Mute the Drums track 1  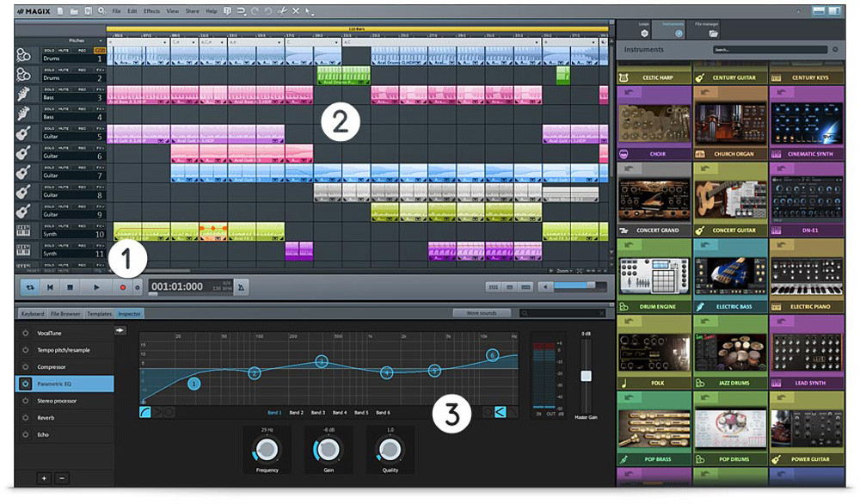[64, 51]
